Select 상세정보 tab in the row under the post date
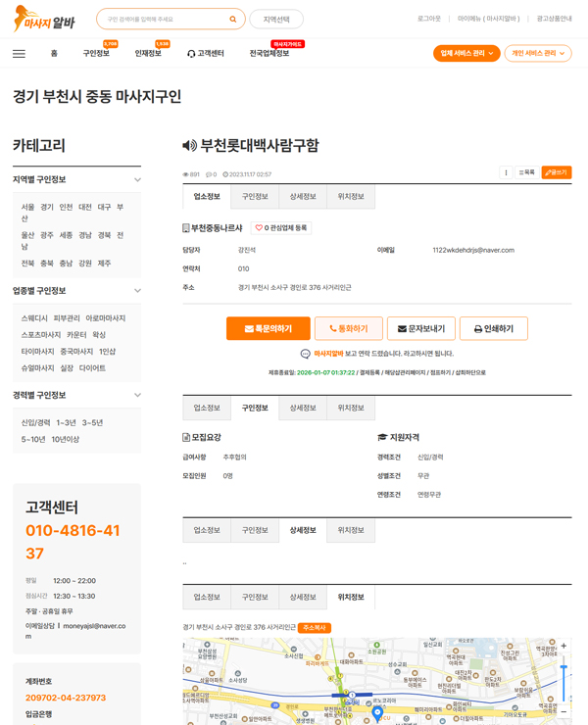 (x=303, y=197)
